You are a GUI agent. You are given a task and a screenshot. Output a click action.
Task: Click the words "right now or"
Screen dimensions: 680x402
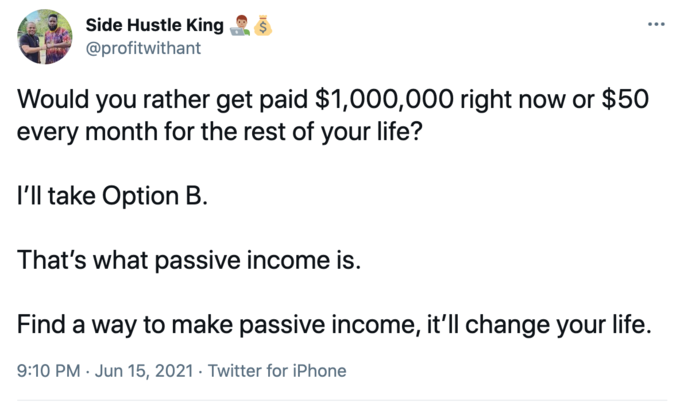tap(526, 103)
